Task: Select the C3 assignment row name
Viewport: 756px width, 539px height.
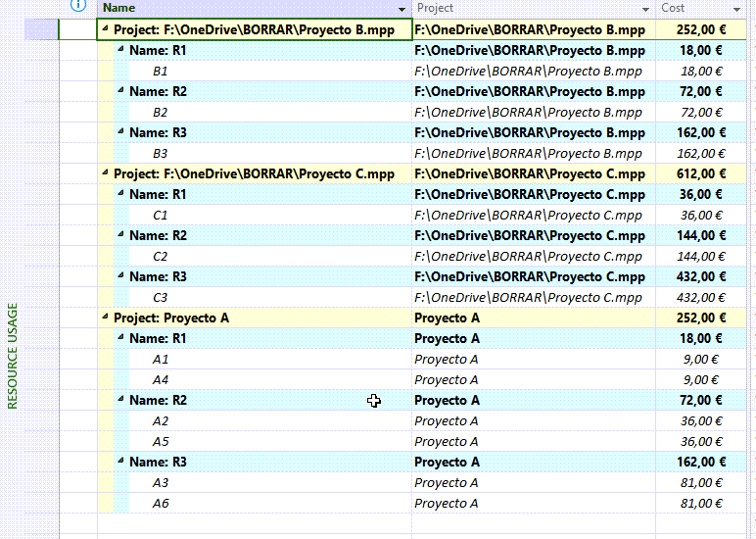Action: pyautogui.click(x=160, y=298)
